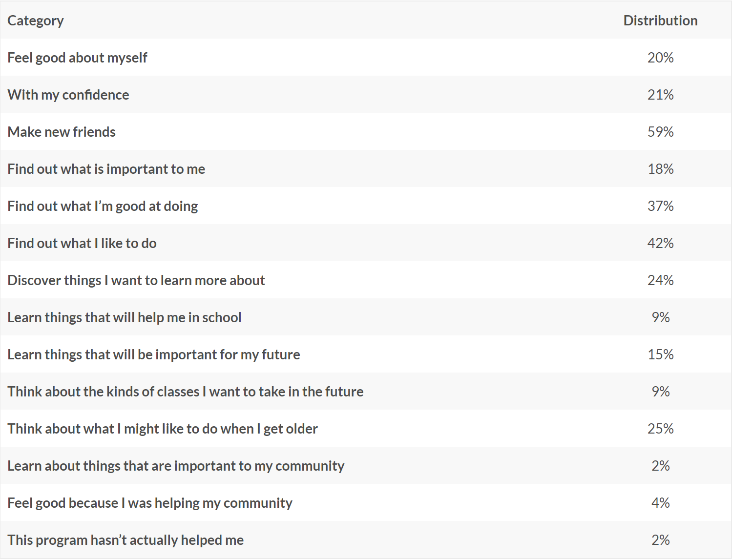Click the Category column header
This screenshot has width=732, height=560.
pyautogui.click(x=36, y=21)
